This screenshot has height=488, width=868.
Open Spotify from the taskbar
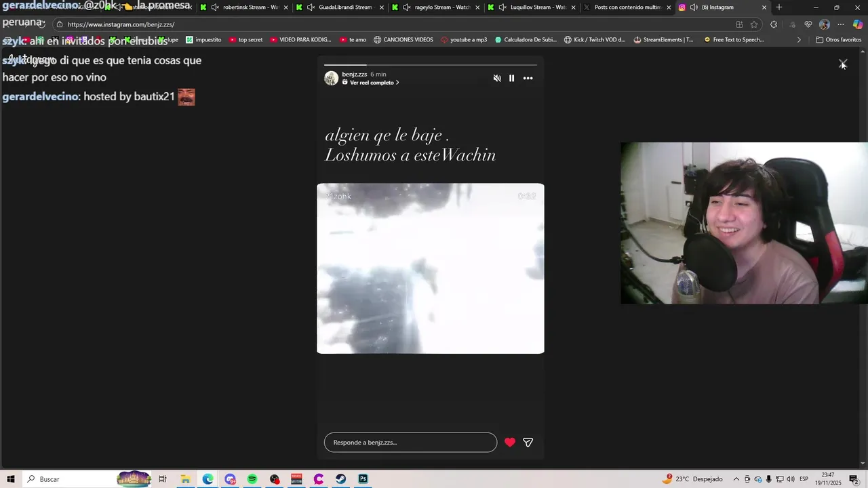[x=252, y=479]
